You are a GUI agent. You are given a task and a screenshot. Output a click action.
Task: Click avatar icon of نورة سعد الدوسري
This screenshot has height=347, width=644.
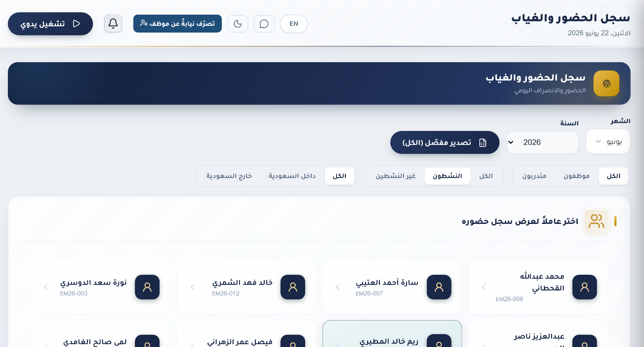click(147, 287)
